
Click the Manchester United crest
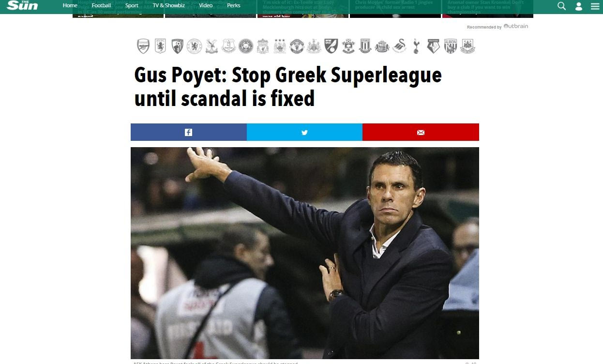297,46
